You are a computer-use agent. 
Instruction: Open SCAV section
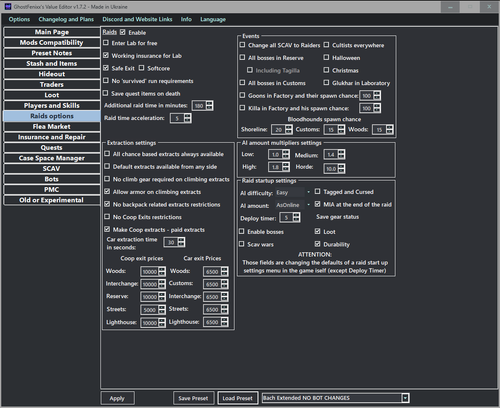(x=52, y=168)
